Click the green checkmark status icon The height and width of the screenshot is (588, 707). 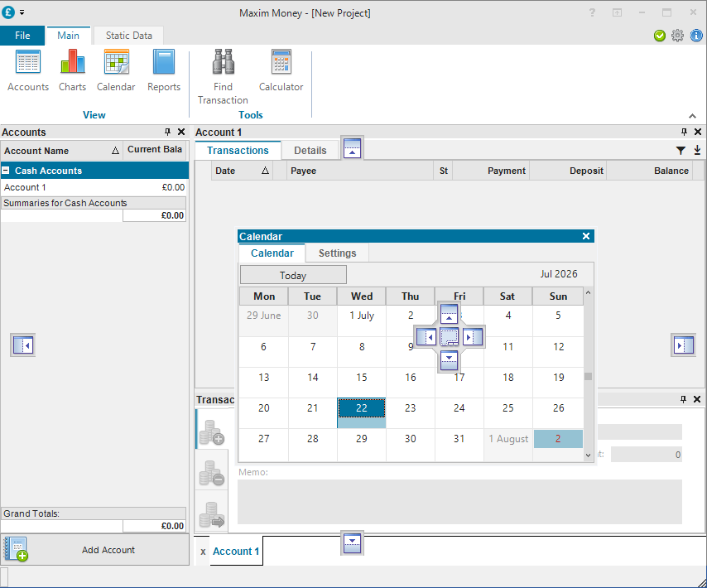pyautogui.click(x=660, y=36)
